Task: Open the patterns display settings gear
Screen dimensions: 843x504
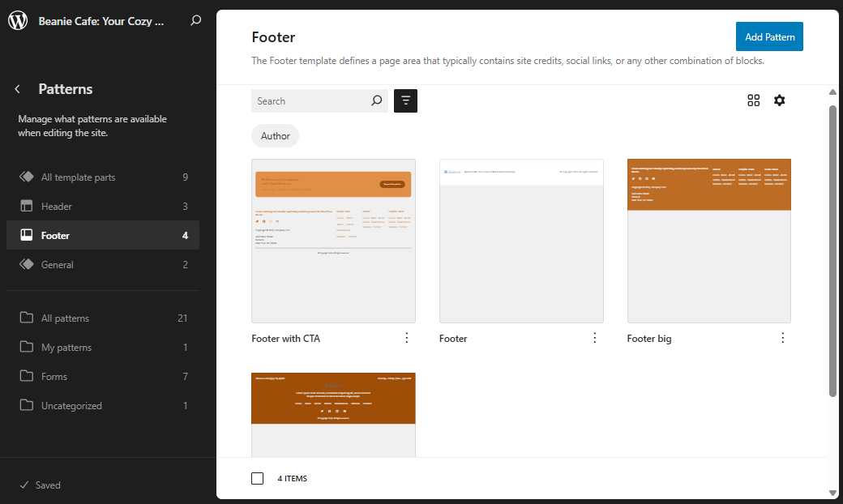Action: (x=779, y=100)
